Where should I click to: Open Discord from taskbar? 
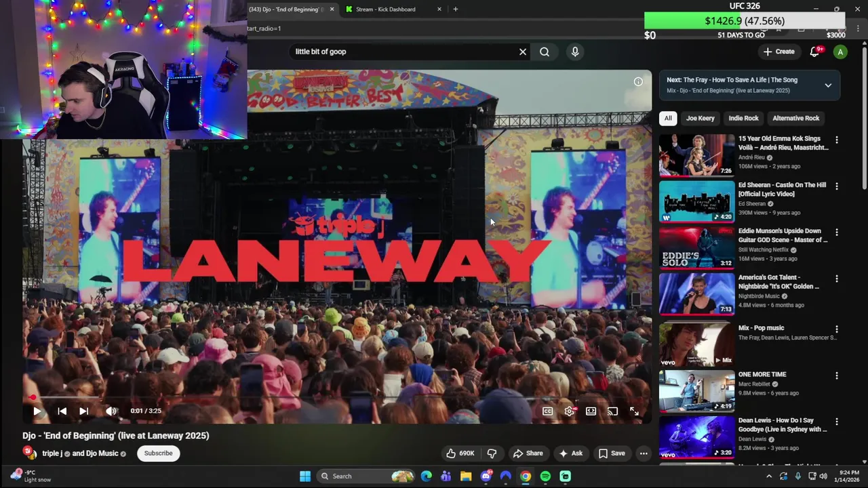486,476
